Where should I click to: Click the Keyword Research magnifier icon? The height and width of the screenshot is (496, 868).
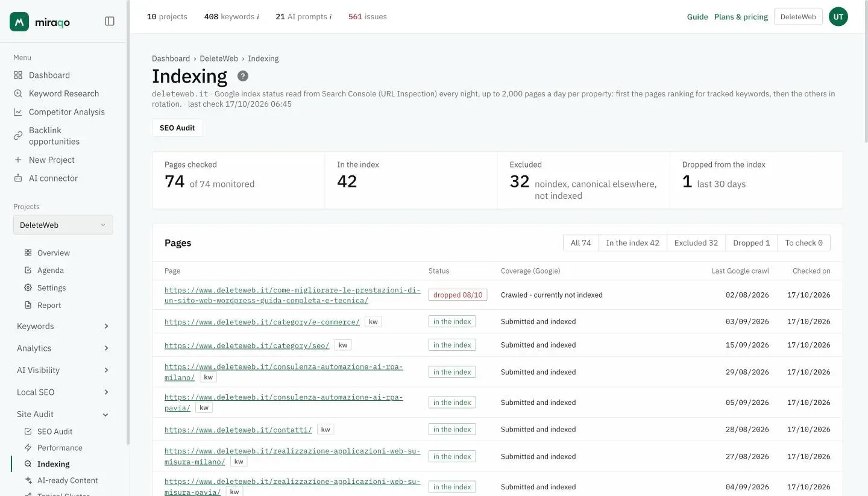pos(18,93)
